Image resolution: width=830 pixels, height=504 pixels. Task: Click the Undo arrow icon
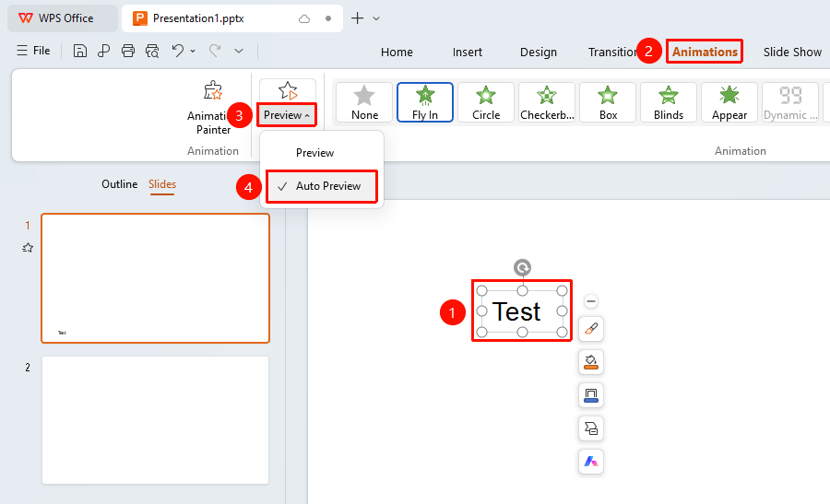click(178, 51)
